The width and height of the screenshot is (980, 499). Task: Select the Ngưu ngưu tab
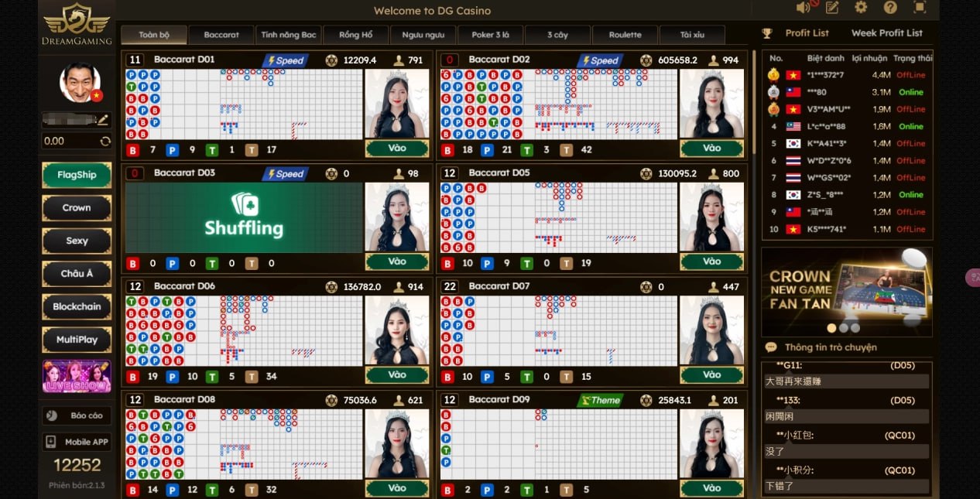click(x=423, y=35)
